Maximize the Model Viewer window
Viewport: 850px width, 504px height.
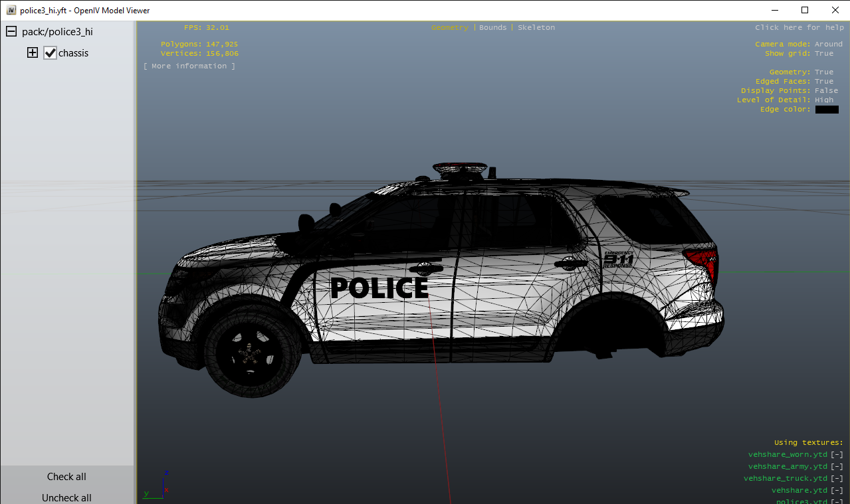(805, 10)
